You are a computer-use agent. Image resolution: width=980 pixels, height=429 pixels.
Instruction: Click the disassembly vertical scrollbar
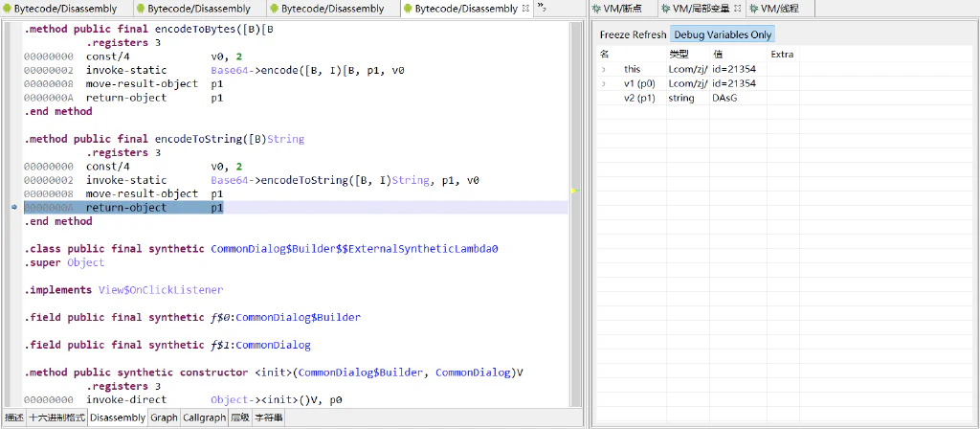click(x=575, y=214)
